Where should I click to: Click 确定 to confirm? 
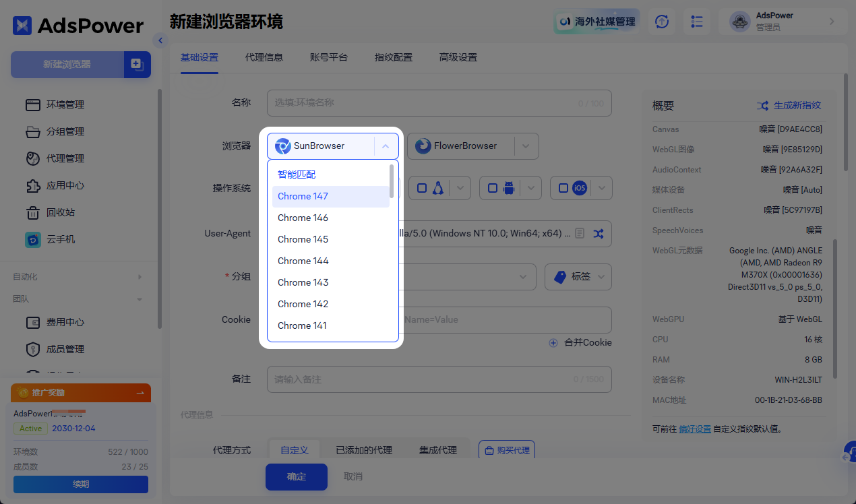tap(297, 476)
